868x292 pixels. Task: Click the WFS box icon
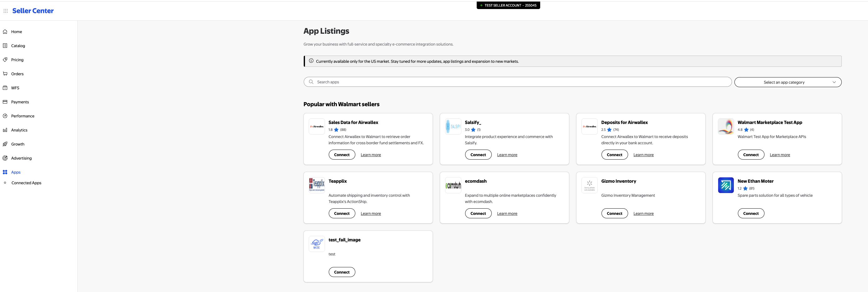5,88
